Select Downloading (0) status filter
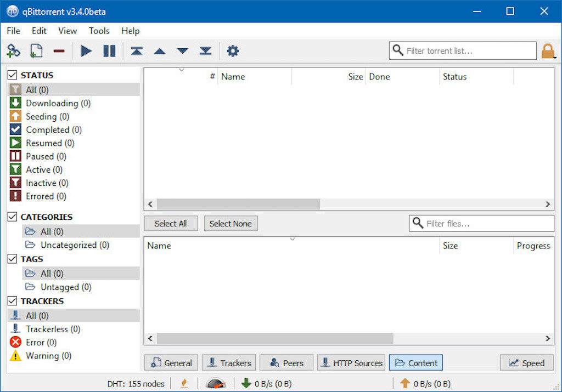The height and width of the screenshot is (392, 562). click(x=74, y=103)
